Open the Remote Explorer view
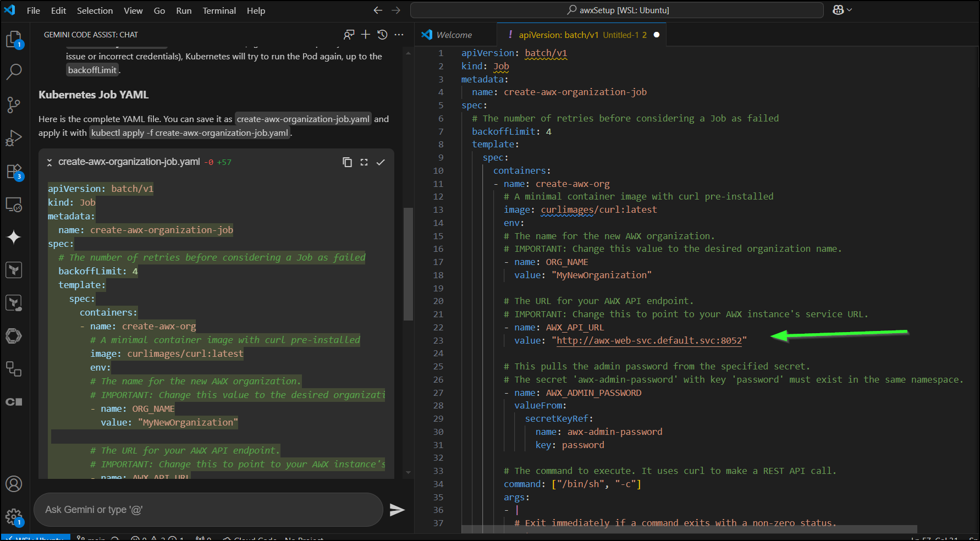Viewport: 980px width, 541px height. click(14, 205)
